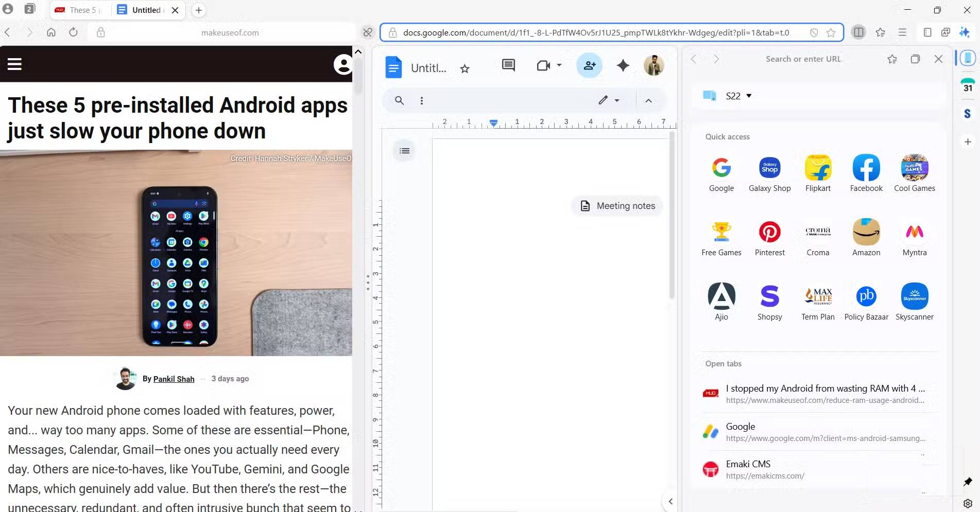Open the Cool Games shortcut
This screenshot has height=512, width=980.
coord(915,173)
